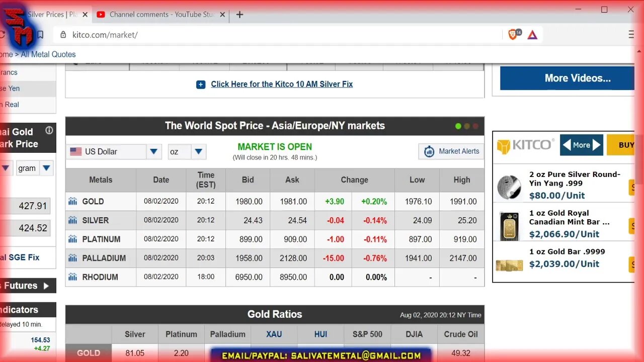Click the Crude Oil ratio value 49.32
This screenshot has width=644, height=362.
(461, 353)
